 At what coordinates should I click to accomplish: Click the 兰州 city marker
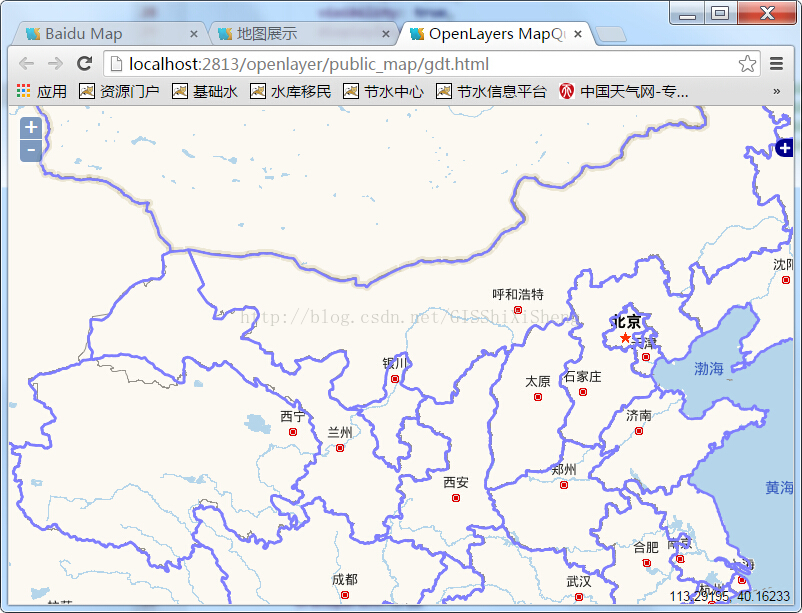point(340,448)
